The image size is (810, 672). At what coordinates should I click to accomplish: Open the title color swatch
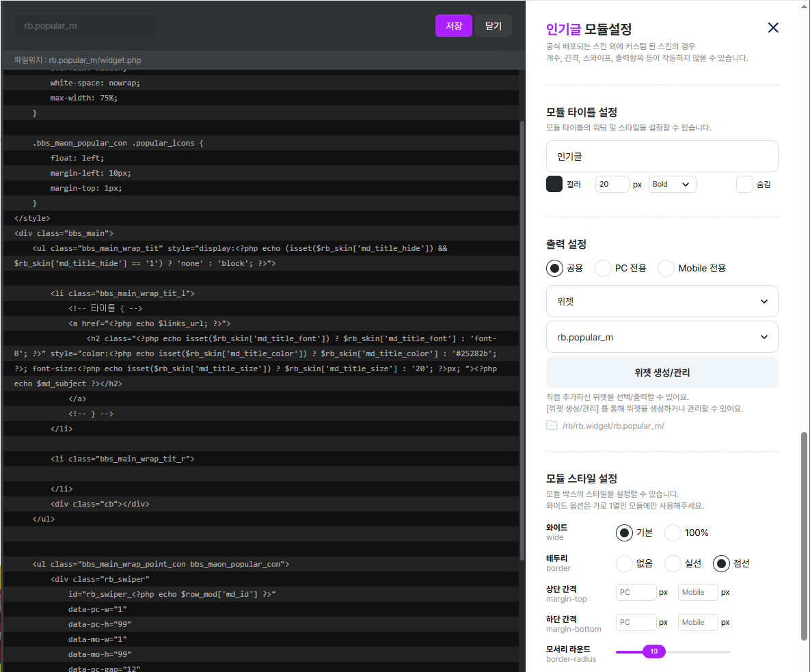pyautogui.click(x=554, y=184)
